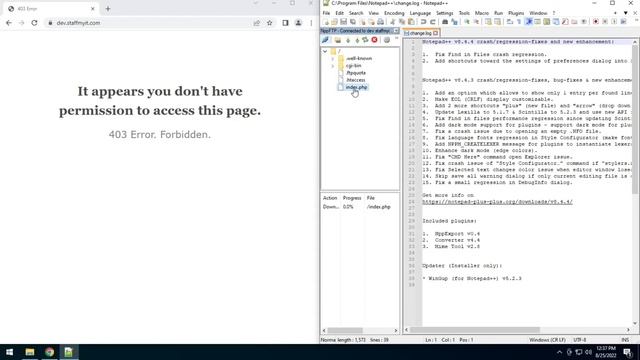The width and height of the screenshot is (640, 360).
Task: Open the Encoding menu
Action: point(394,13)
